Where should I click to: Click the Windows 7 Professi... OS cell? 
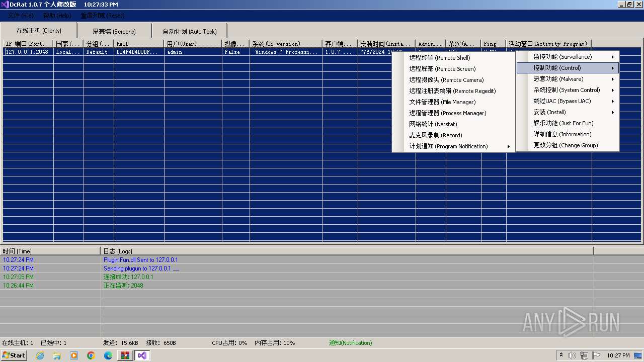pyautogui.click(x=286, y=52)
